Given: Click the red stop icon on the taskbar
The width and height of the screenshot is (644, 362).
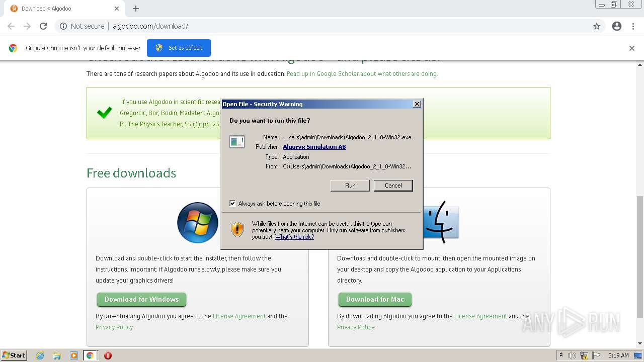Looking at the screenshot, I should [x=108, y=355].
